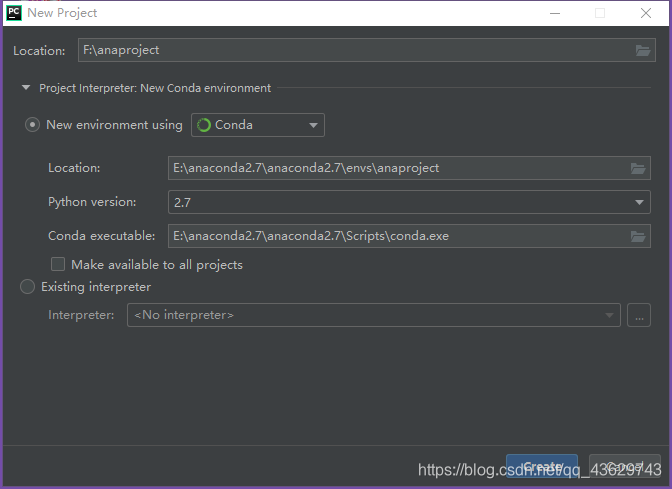Viewport: 672px width, 489px height.
Task: Open the No interpreter dropdown
Action: [374, 315]
